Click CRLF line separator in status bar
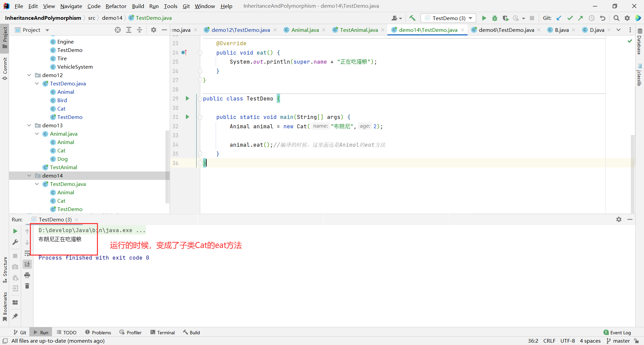The image size is (644, 345). [549, 341]
